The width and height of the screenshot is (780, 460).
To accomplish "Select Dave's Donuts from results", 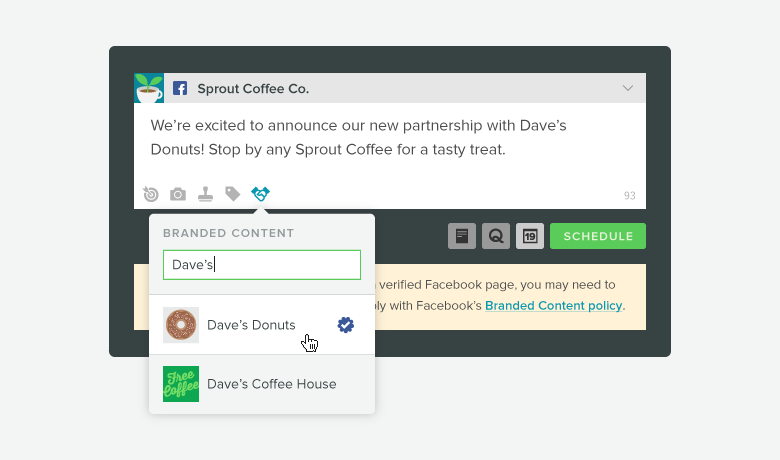I will (262, 325).
